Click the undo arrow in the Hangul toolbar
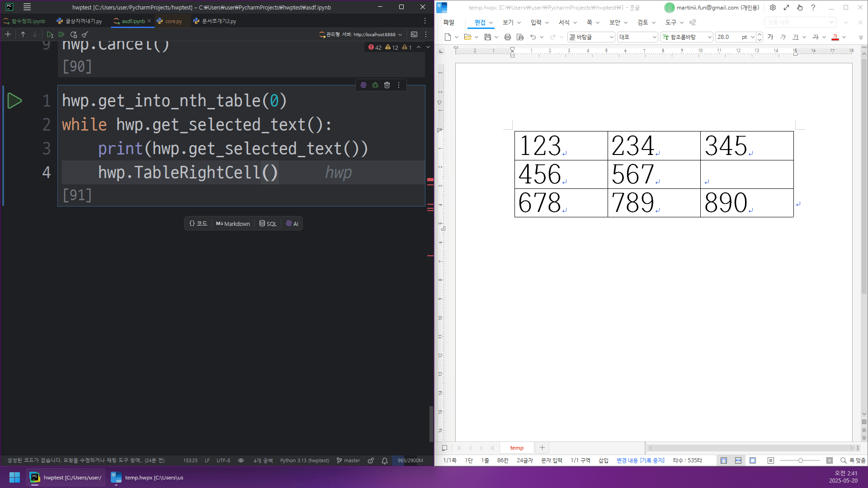Image resolution: width=868 pixels, height=488 pixels. [x=533, y=37]
